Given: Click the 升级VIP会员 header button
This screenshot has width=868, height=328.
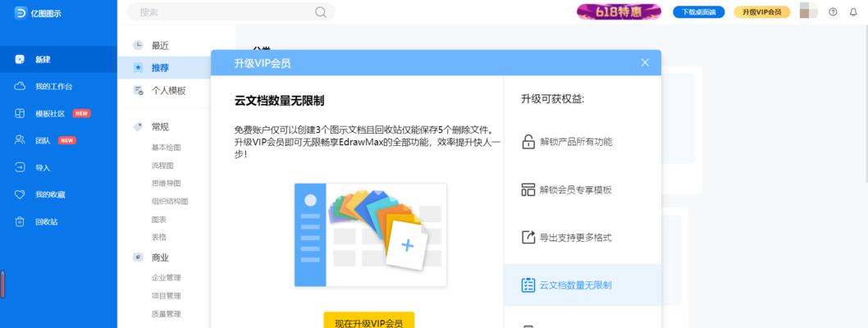Looking at the screenshot, I should (x=761, y=11).
